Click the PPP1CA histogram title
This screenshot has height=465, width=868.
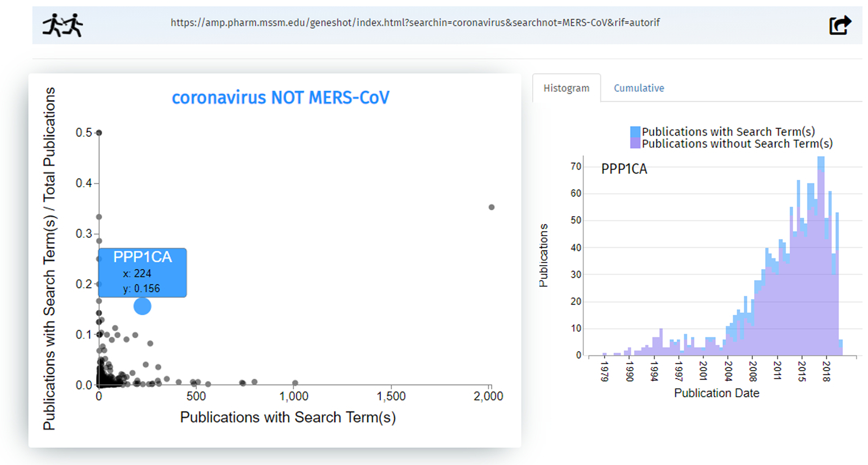[x=624, y=169]
